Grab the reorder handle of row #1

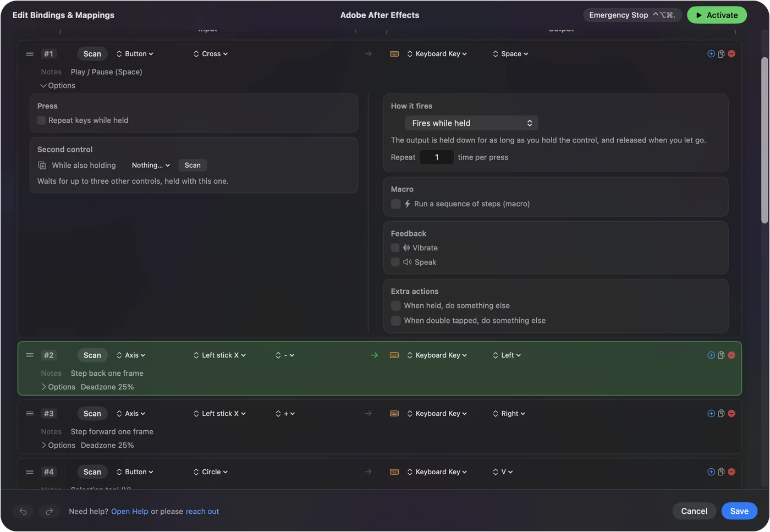tap(30, 54)
